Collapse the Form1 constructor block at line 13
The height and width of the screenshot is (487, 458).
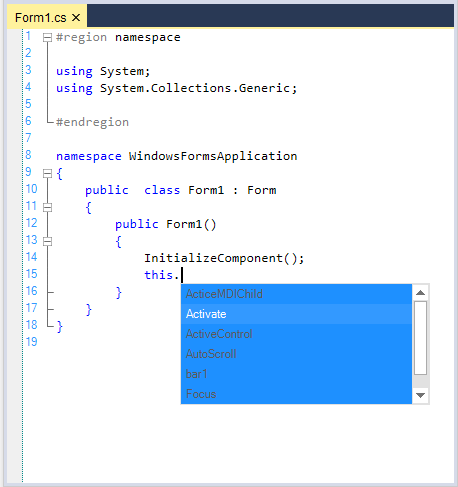point(47,241)
